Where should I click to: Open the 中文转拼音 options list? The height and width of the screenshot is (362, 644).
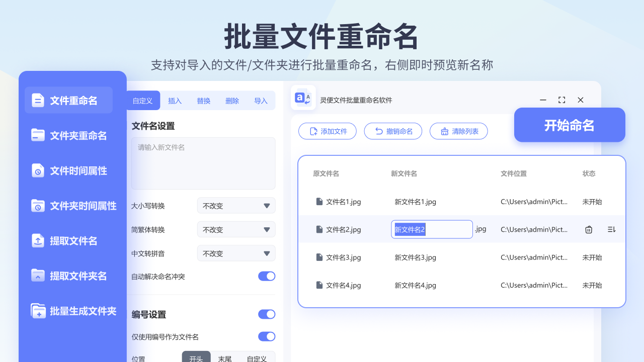coord(236,253)
